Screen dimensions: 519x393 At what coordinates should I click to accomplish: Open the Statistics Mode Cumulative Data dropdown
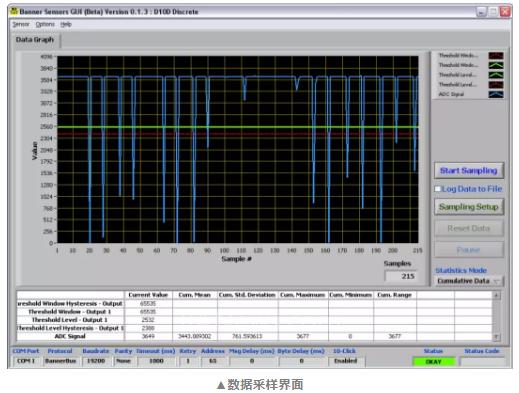pos(469,281)
